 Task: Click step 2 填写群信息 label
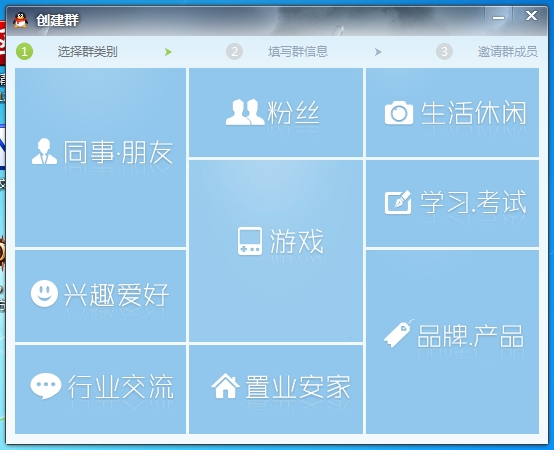298,52
